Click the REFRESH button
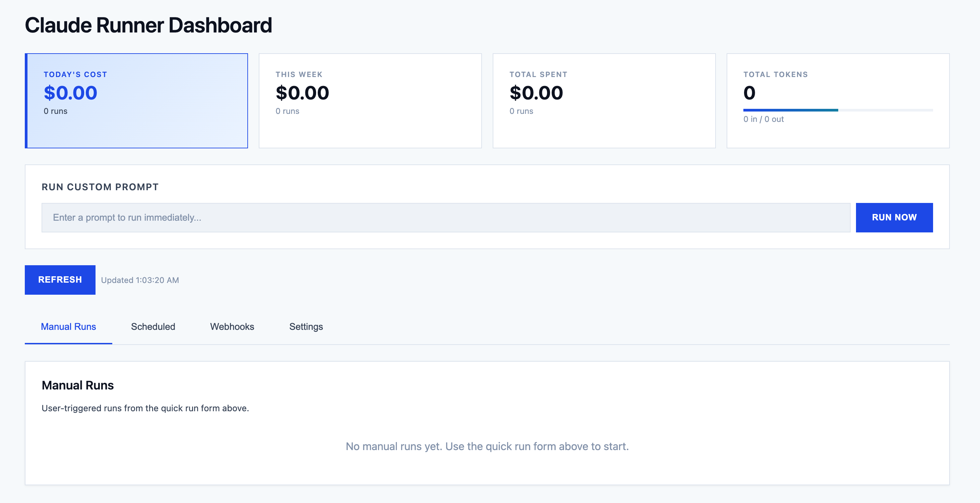 pos(60,280)
